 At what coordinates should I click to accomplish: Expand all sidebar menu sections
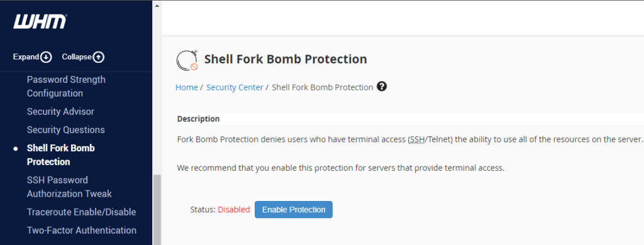(32, 57)
